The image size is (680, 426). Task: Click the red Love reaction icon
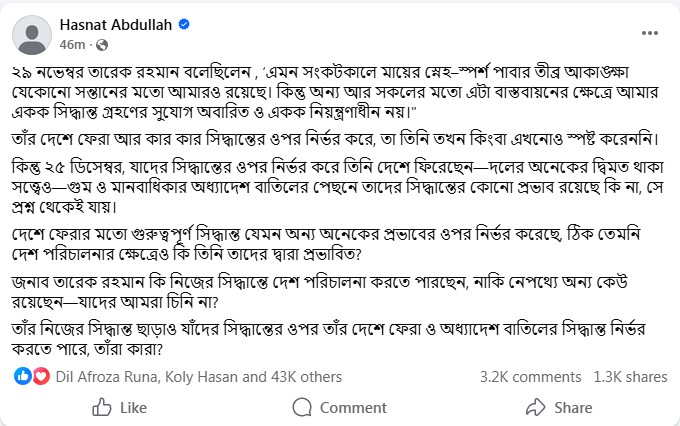[40, 376]
